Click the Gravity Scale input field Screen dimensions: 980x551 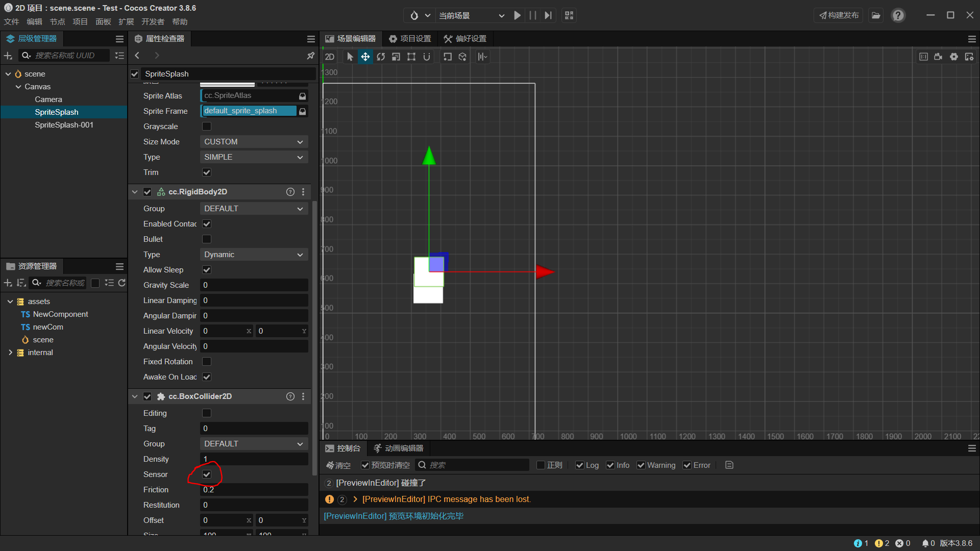(x=254, y=285)
